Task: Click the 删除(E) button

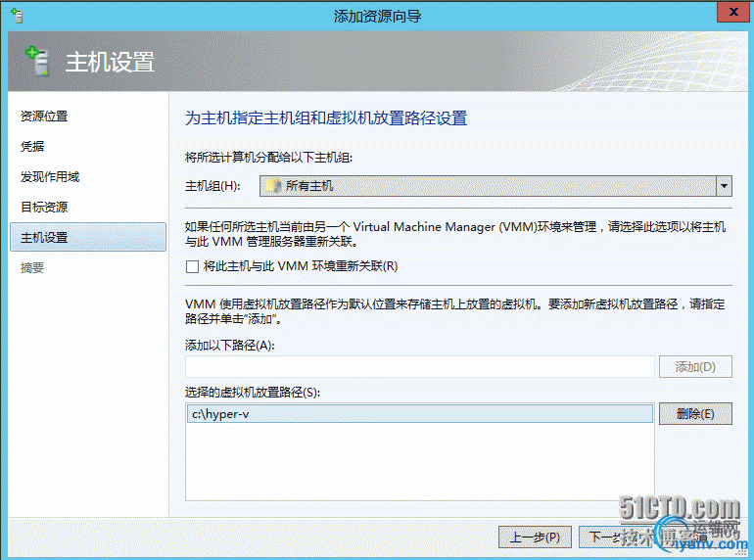Action: (x=695, y=413)
